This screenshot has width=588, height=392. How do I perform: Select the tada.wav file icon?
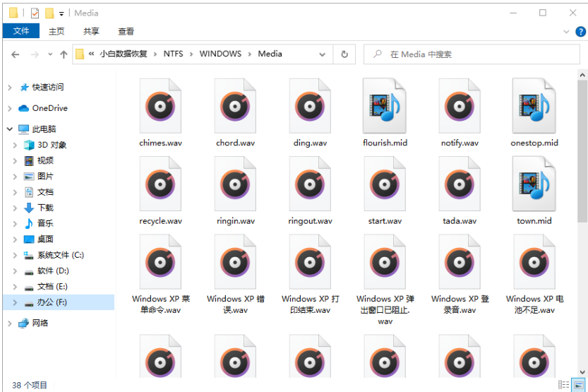[460, 185]
